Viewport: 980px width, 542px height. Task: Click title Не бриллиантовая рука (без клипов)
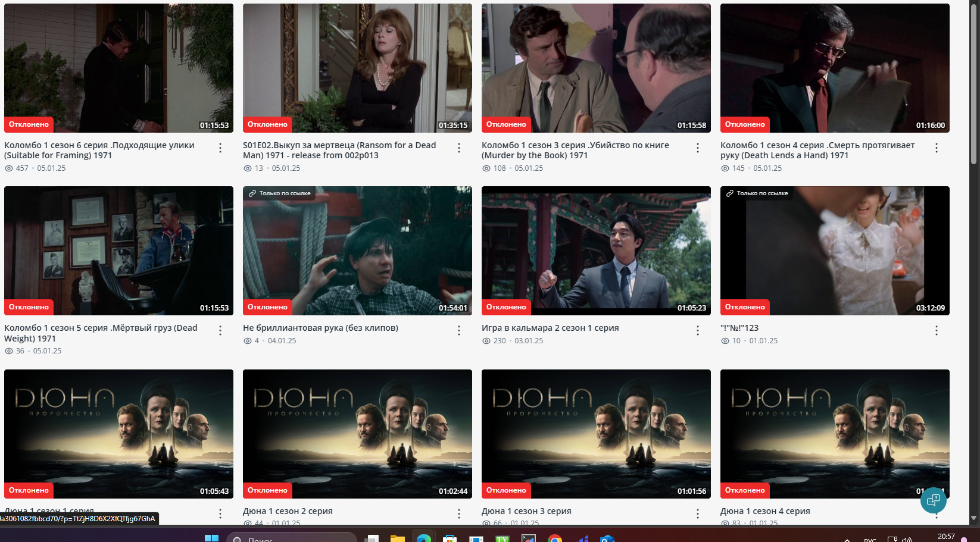[x=320, y=328]
